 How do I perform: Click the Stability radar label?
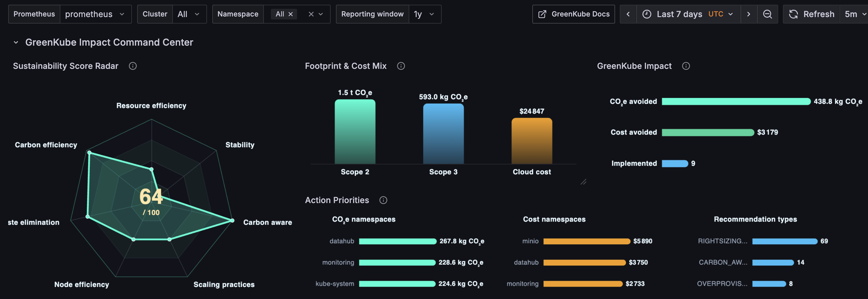tap(240, 145)
